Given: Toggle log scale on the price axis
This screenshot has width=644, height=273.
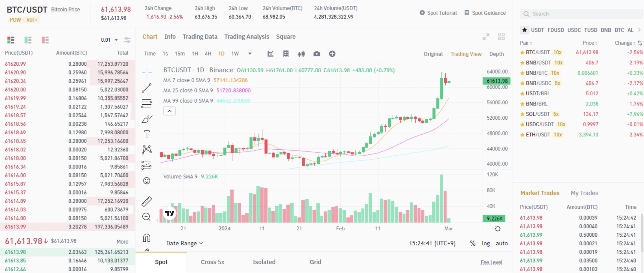Looking at the screenshot, I should pos(486,243).
